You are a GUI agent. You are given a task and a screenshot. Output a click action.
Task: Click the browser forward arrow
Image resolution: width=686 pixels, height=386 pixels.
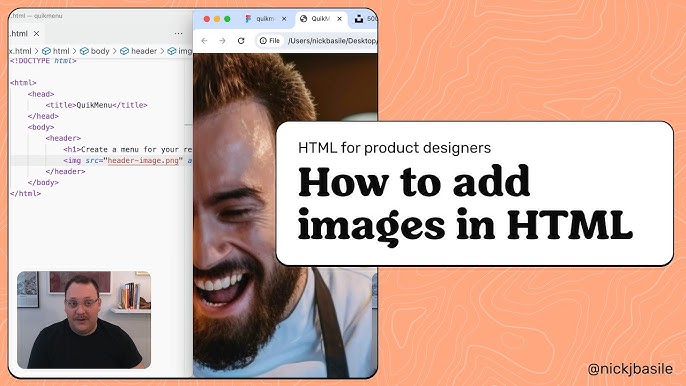pos(222,41)
